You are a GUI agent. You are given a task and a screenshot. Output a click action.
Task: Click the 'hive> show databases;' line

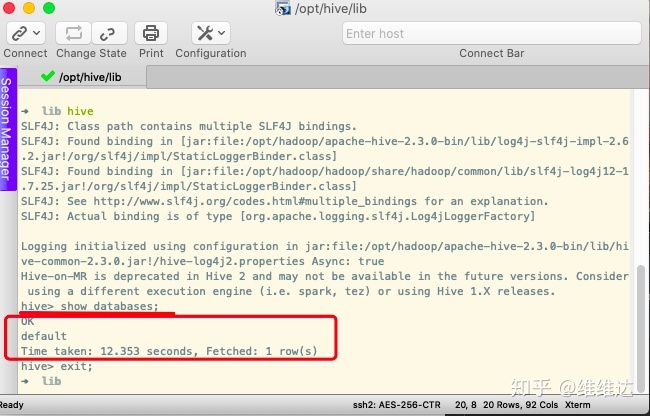90,306
